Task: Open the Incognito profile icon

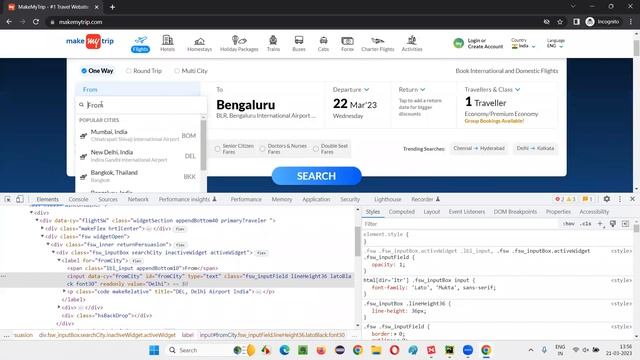Action: pos(590,22)
